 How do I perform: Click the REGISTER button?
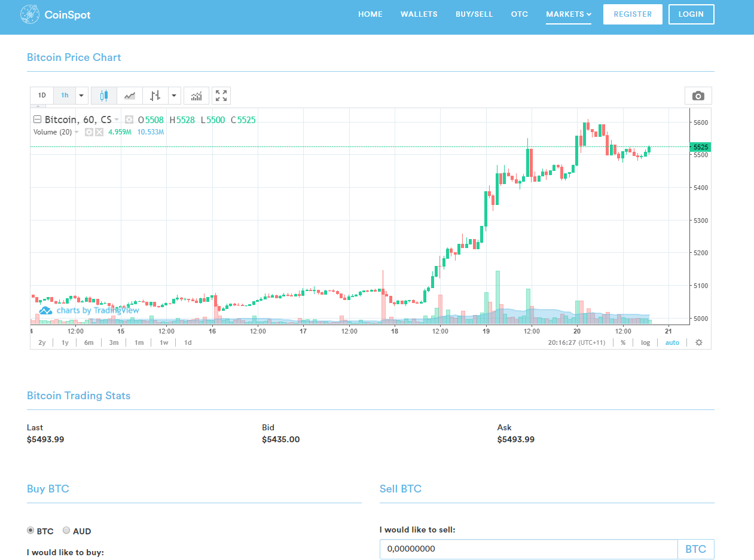[633, 14]
